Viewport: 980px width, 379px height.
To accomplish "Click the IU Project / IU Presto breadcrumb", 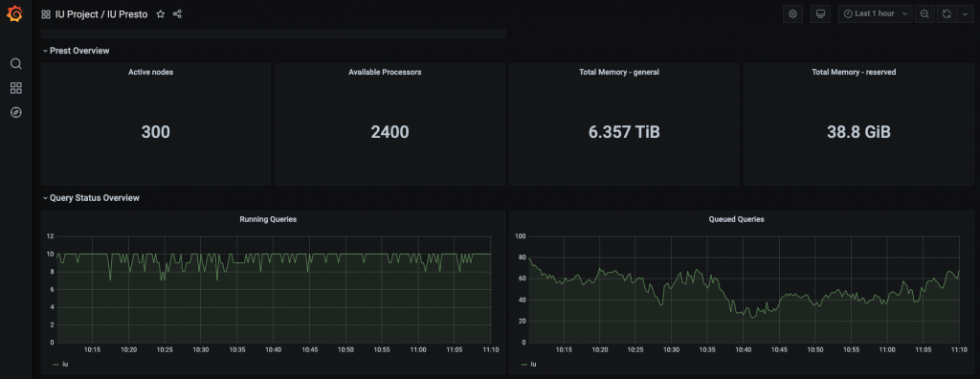I will (101, 13).
